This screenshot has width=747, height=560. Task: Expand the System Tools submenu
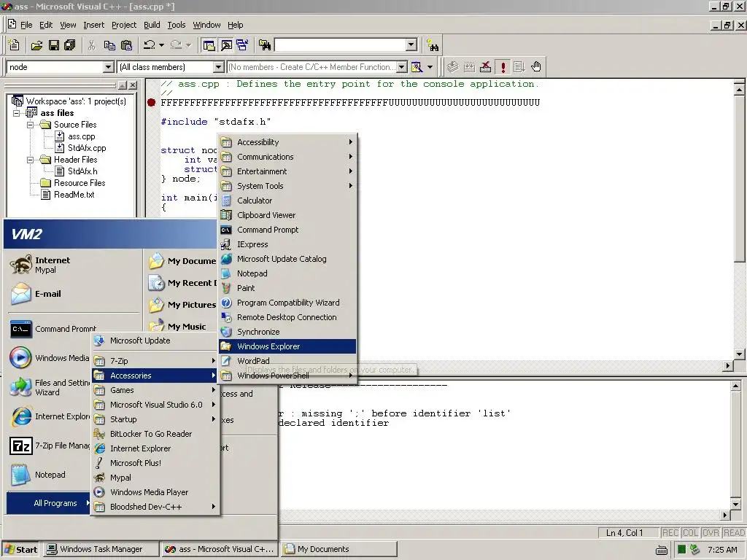287,186
